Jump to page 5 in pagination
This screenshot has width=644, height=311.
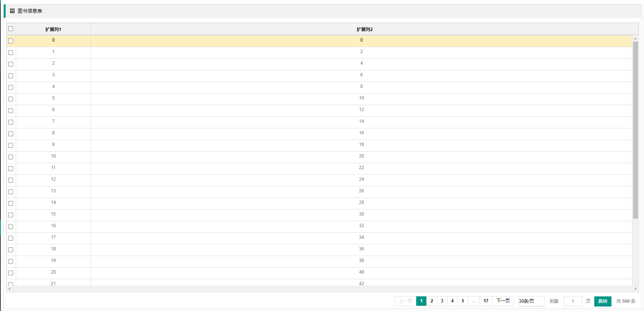coord(463,301)
